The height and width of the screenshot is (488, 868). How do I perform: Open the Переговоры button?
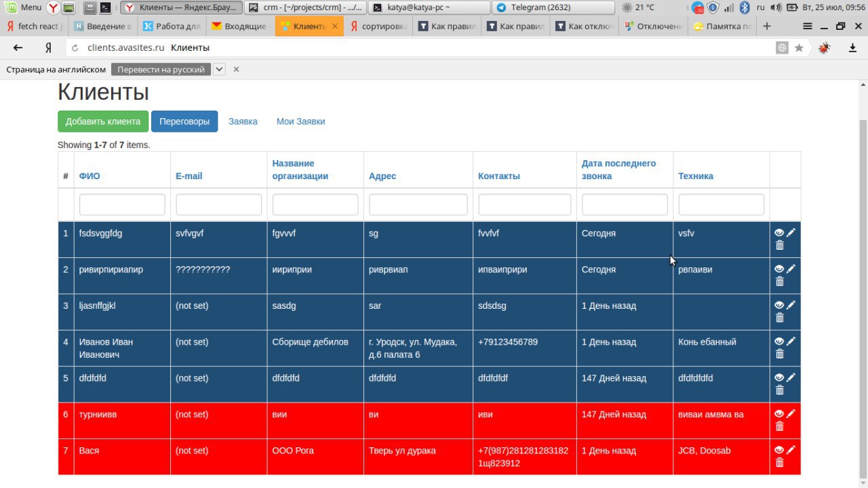tap(184, 121)
